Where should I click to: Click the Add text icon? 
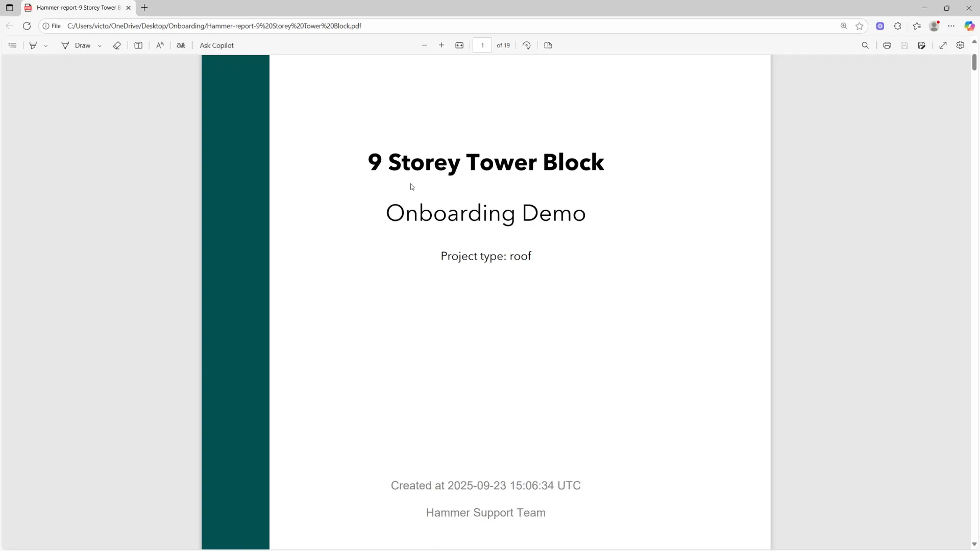pos(138,45)
